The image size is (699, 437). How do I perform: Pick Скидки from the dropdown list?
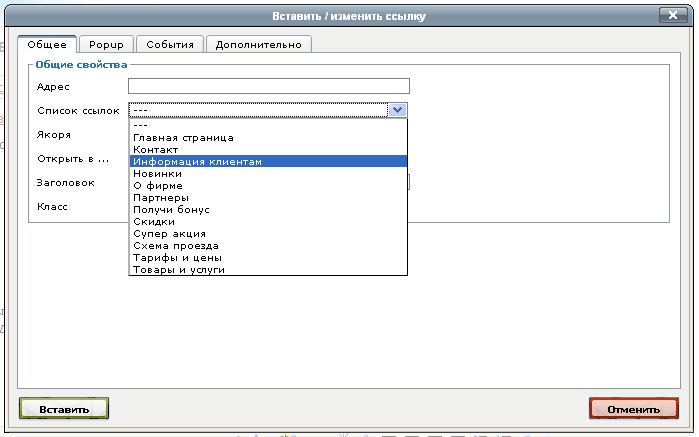[x=154, y=221]
